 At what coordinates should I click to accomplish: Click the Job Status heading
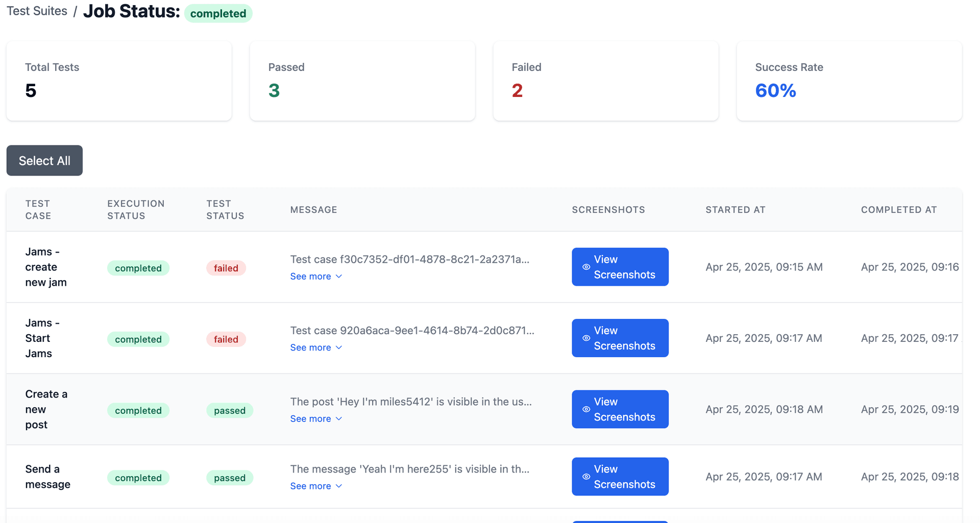click(x=132, y=11)
